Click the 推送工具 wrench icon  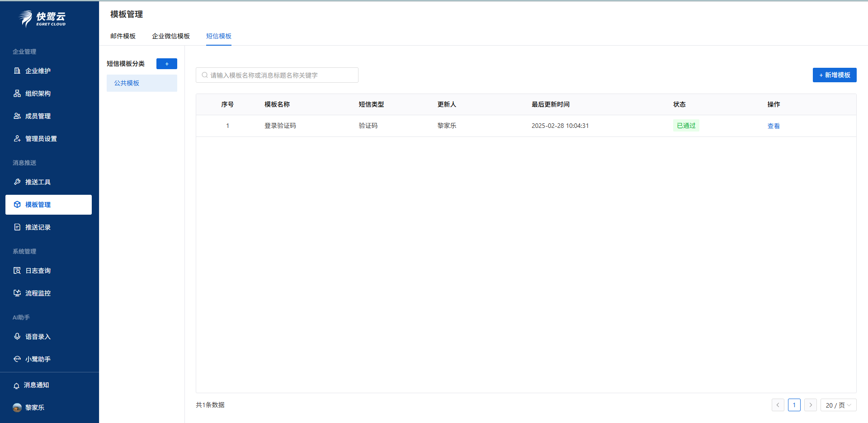coord(17,182)
